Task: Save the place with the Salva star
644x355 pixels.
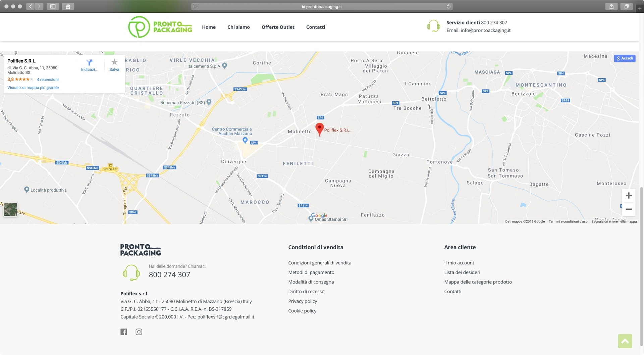Action: [114, 65]
